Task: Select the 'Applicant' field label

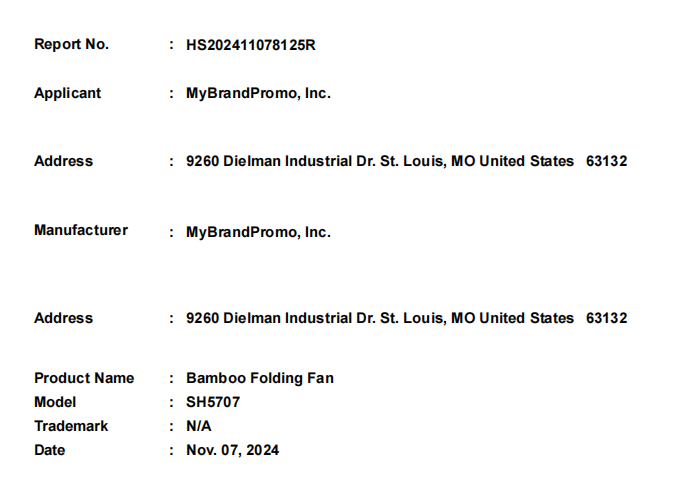Action: (68, 93)
